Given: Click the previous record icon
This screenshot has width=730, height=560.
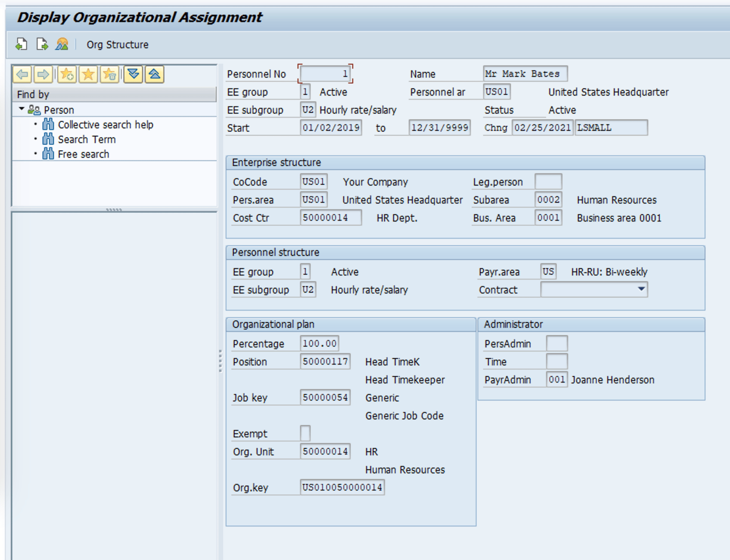Looking at the screenshot, I should click(x=21, y=44).
